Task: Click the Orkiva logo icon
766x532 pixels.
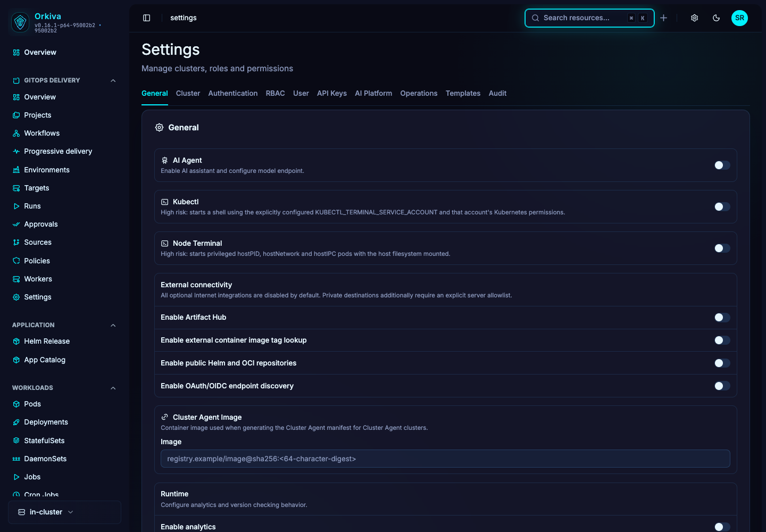Action: click(20, 22)
